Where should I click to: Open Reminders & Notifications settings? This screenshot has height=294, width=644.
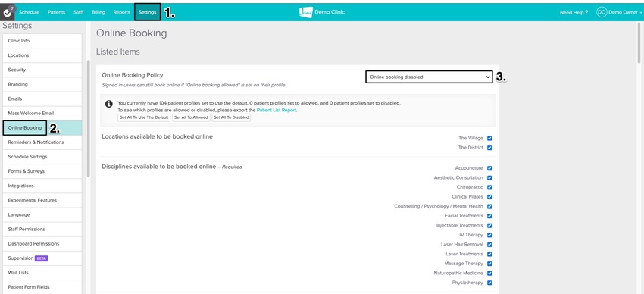pyautogui.click(x=42, y=142)
